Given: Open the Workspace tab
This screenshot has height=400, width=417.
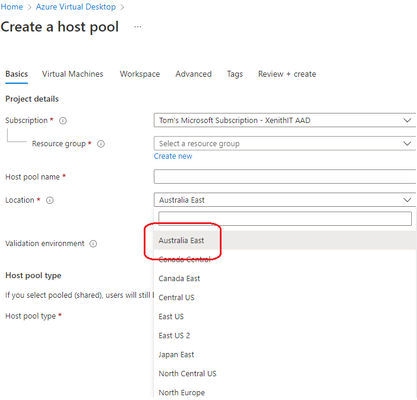Looking at the screenshot, I should pos(140,74).
